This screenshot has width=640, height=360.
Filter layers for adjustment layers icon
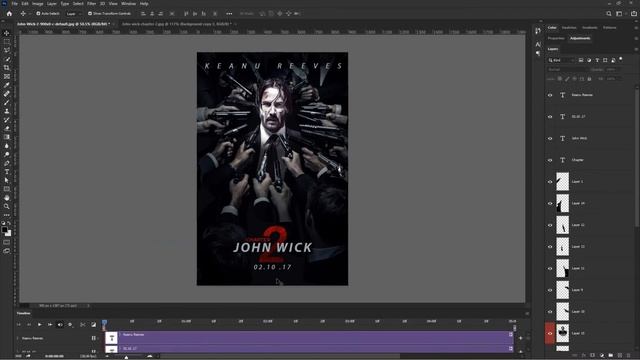pos(589,60)
